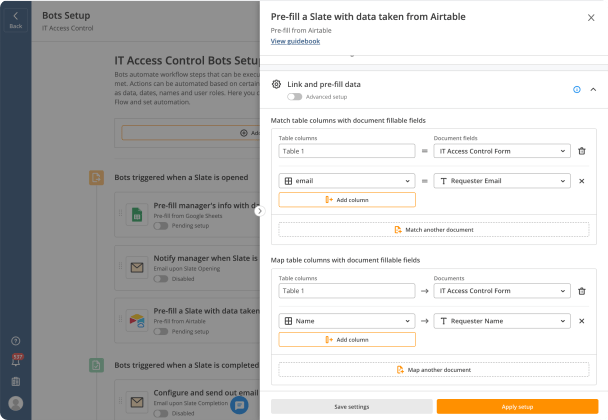Viewport: 608px width, 420px height.
Task: Click Table 1 field in Match section
Action: pyautogui.click(x=347, y=151)
